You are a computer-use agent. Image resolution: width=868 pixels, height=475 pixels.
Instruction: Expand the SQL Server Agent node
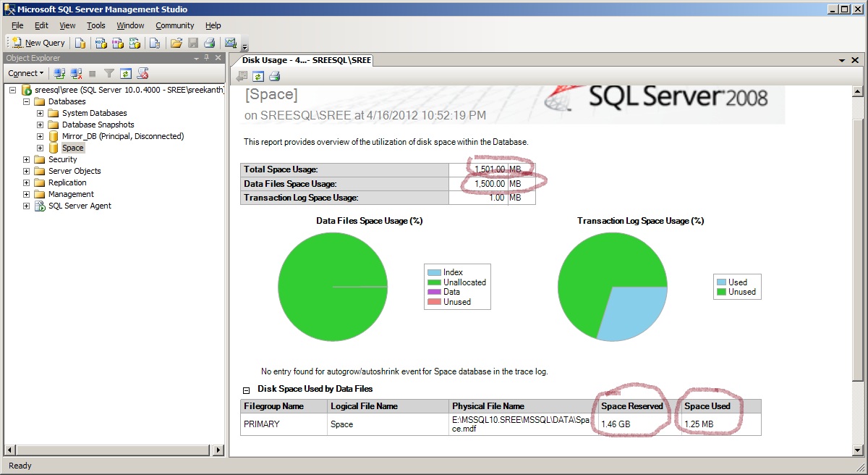tap(27, 206)
